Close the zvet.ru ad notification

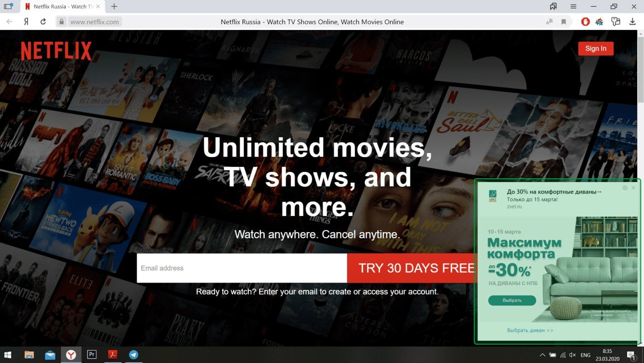[633, 187]
